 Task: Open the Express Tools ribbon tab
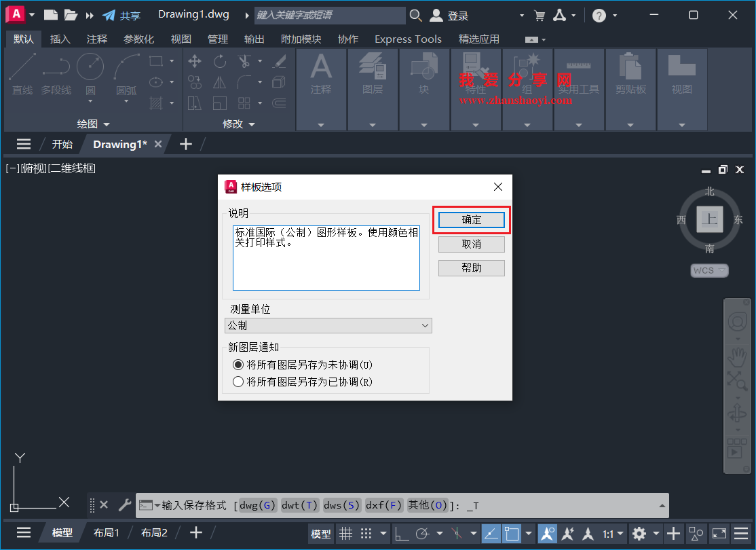pos(408,39)
